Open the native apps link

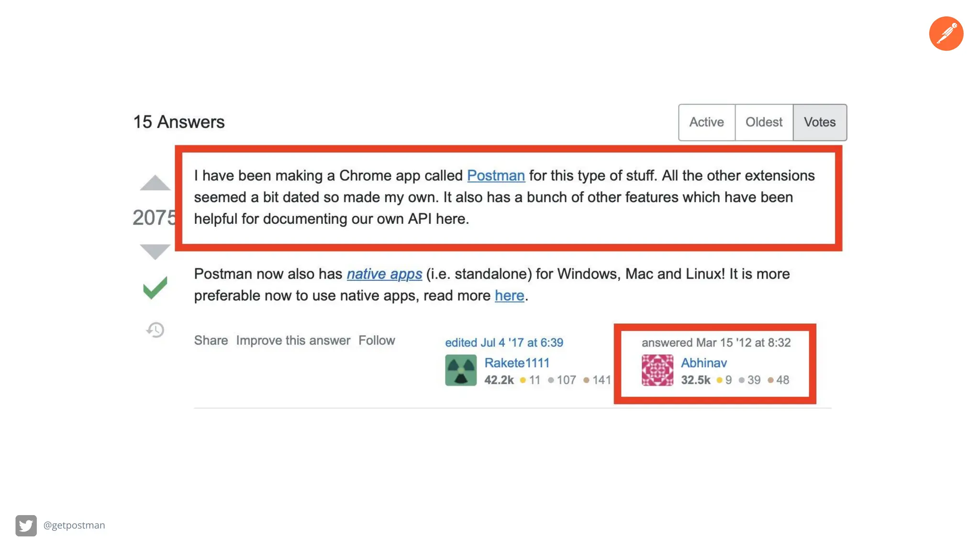click(384, 274)
